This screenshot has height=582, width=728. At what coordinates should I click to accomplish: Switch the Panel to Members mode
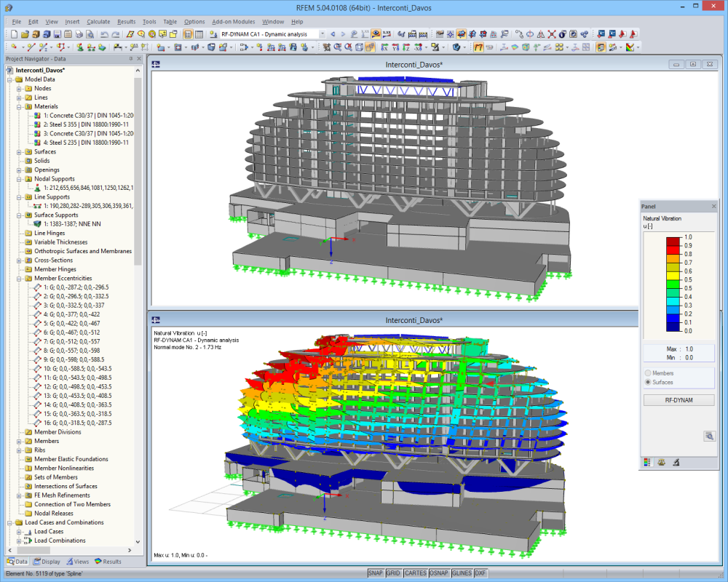point(649,372)
